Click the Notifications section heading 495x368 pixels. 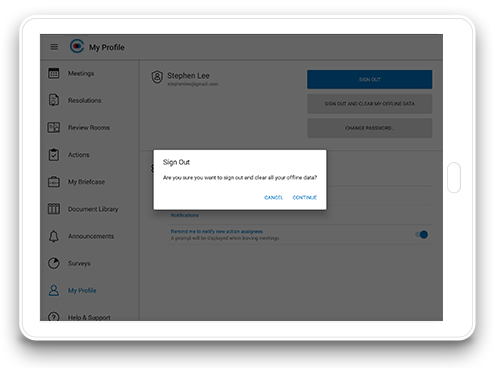point(184,215)
